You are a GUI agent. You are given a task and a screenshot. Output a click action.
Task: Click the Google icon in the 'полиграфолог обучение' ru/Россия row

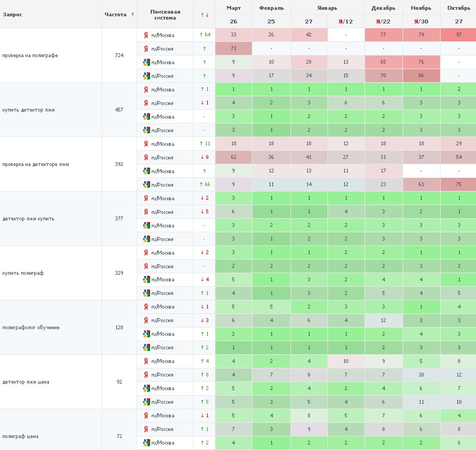click(x=146, y=348)
